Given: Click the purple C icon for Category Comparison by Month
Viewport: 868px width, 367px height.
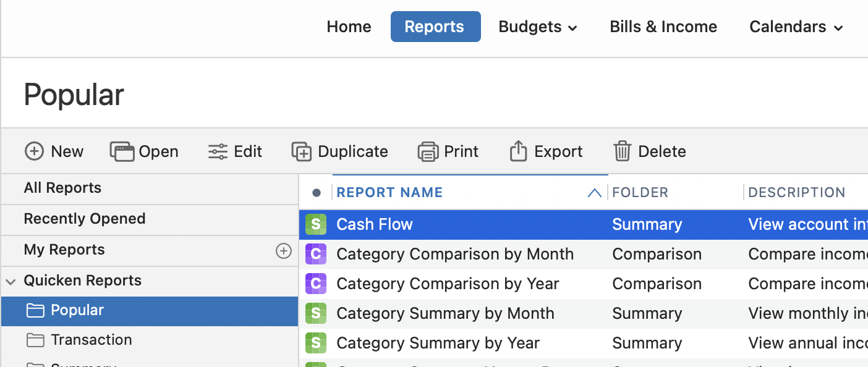Looking at the screenshot, I should click(316, 254).
